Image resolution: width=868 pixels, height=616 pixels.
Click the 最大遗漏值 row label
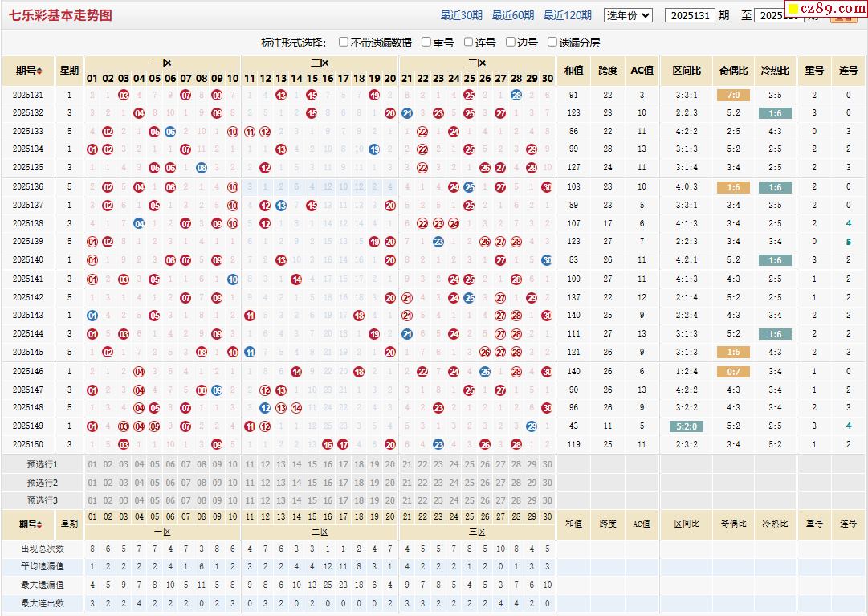tap(43, 585)
